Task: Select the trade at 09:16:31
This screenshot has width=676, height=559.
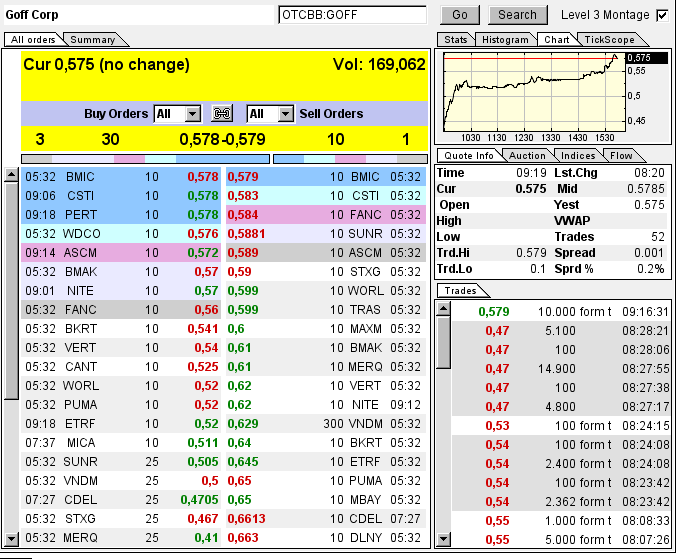Action: coord(561,312)
